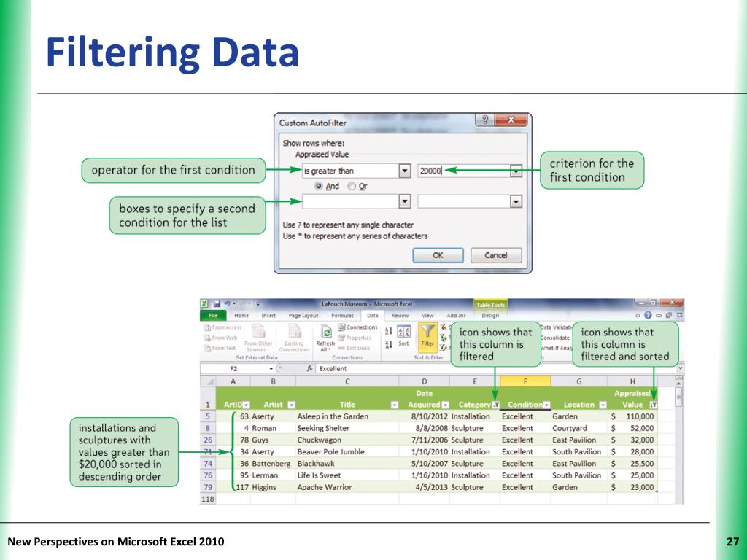747x560 pixels.
Task: Select the And radio button
Action: (x=319, y=187)
